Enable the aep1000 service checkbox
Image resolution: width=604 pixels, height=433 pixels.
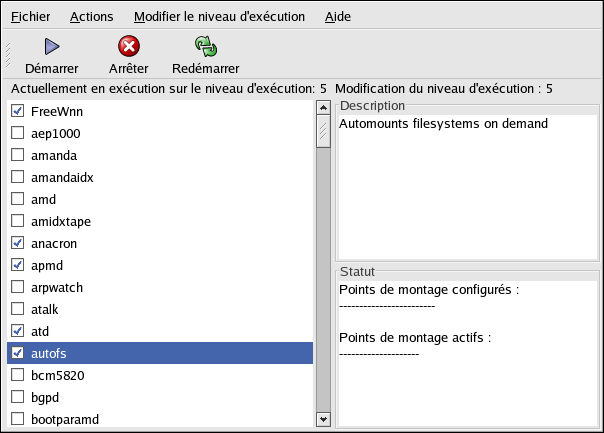coord(18,133)
